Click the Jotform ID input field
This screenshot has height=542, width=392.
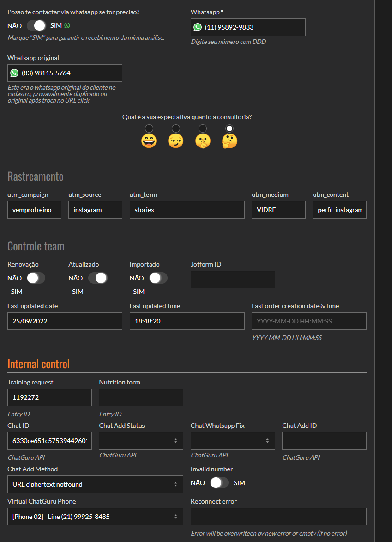pos(233,280)
